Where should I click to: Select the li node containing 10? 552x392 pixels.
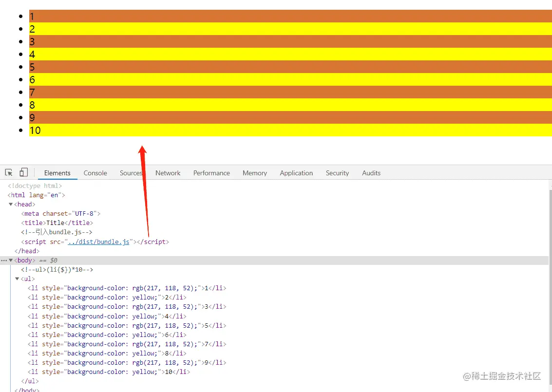pyautogui.click(x=109, y=372)
